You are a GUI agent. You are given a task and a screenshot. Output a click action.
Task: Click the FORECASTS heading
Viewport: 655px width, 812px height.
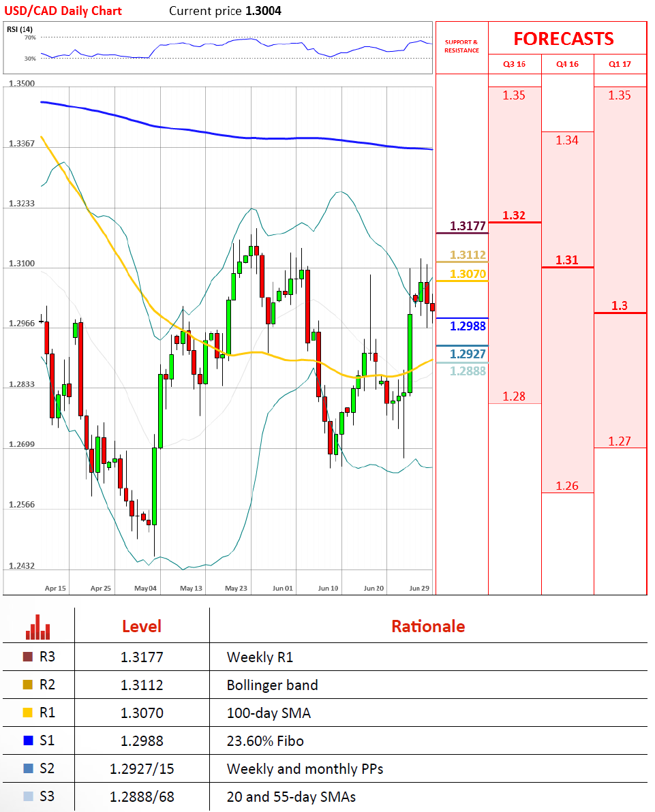click(x=564, y=39)
